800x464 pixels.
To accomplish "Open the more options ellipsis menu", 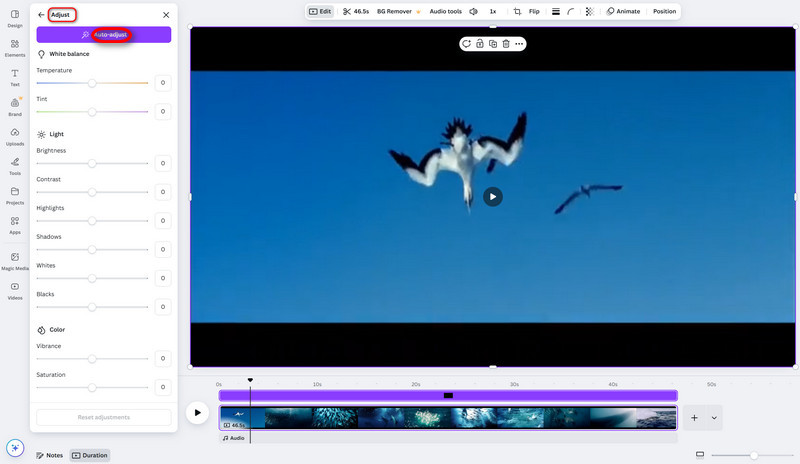I will point(519,44).
